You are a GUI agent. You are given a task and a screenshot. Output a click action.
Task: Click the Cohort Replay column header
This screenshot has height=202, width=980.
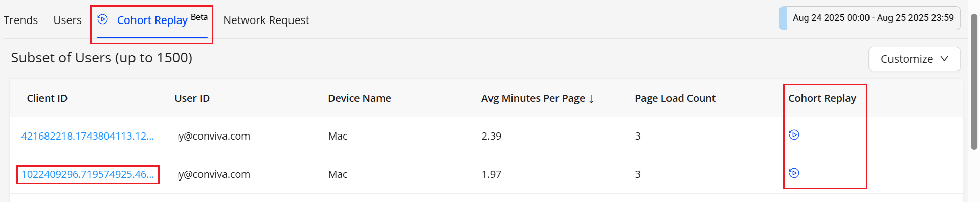[x=822, y=98]
